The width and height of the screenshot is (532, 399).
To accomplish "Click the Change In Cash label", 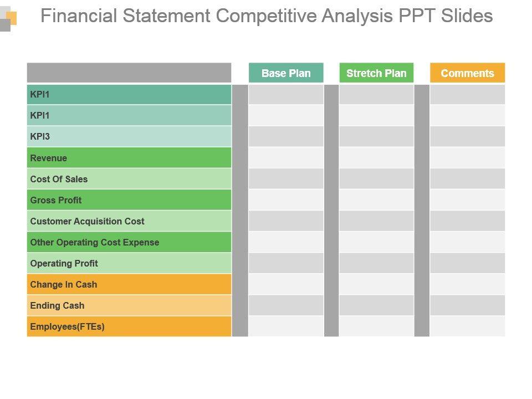I will [129, 284].
